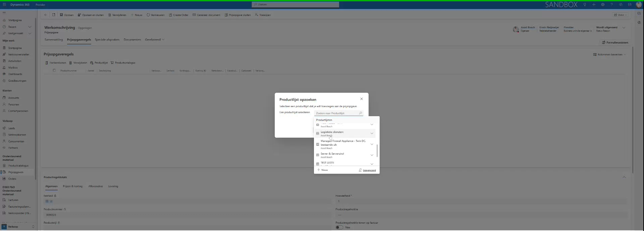Click Verwijderen in top command bar
Viewport: 644px width, 231px height.
(117, 15)
